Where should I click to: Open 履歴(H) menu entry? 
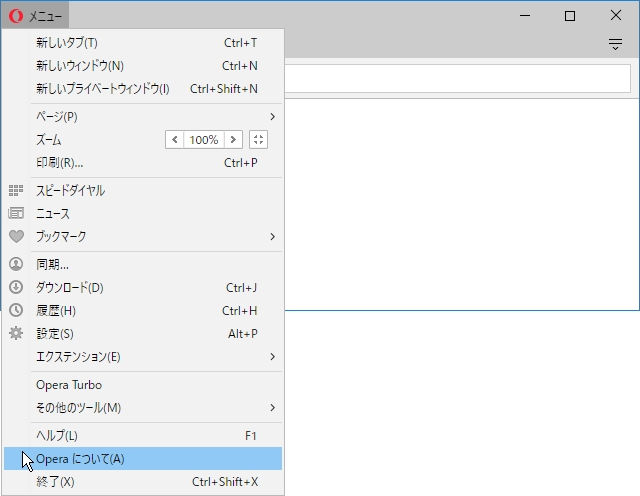(x=143, y=311)
